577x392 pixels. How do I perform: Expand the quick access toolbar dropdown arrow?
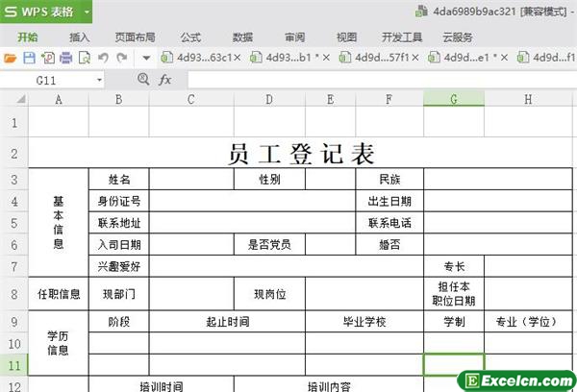[146, 58]
